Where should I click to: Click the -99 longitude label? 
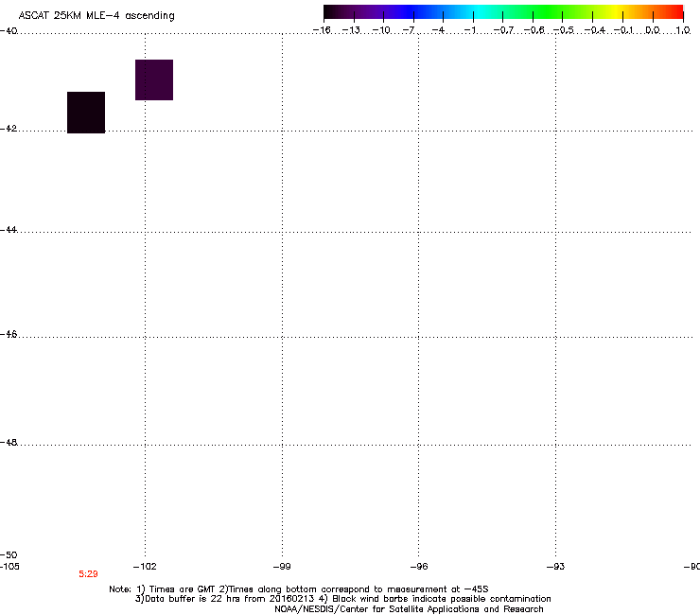282,567
